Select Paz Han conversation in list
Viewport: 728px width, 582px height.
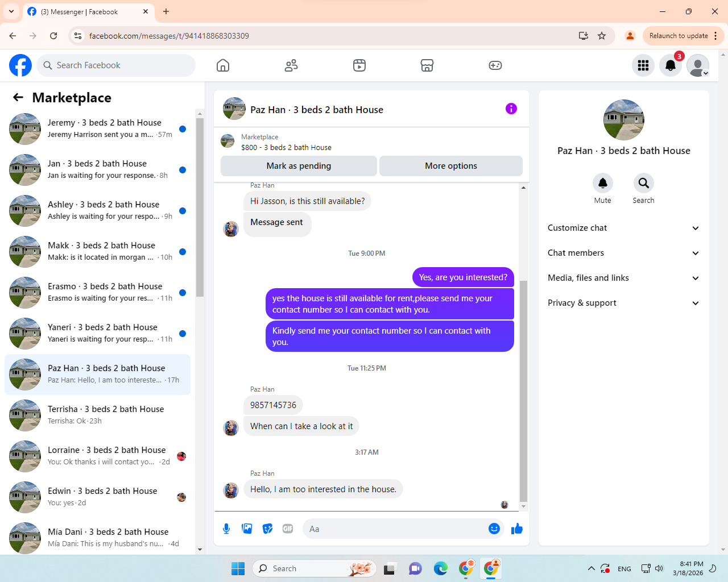98,375
